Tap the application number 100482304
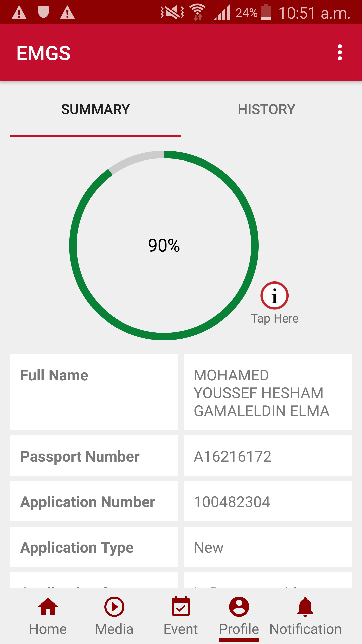Screen dimensions: 362x644 [232, 502]
